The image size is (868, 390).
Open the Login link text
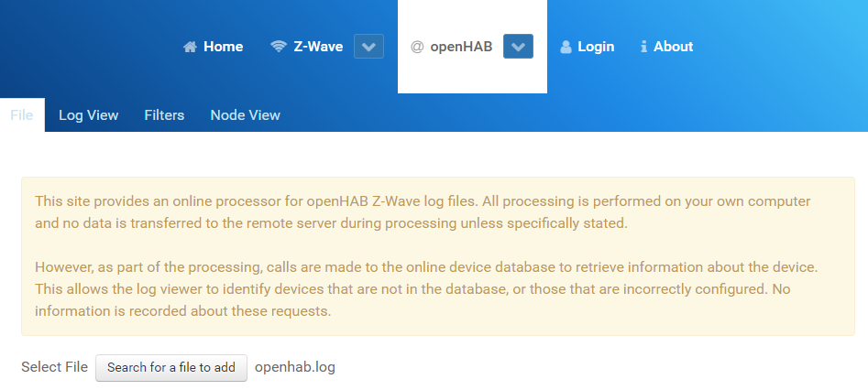[596, 47]
